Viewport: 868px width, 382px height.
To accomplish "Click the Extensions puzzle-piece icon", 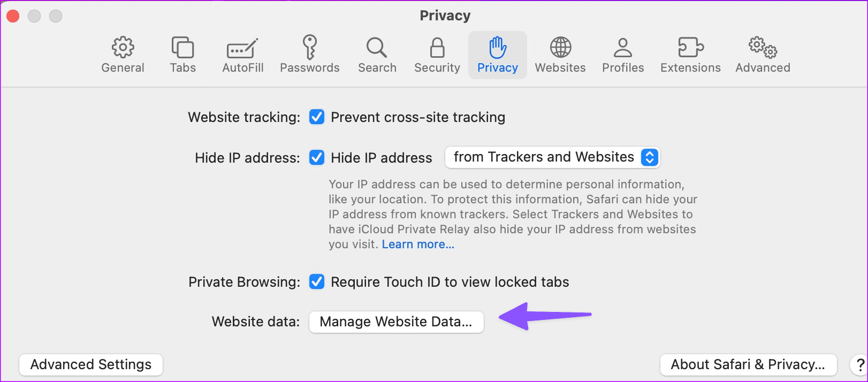I will click(690, 54).
